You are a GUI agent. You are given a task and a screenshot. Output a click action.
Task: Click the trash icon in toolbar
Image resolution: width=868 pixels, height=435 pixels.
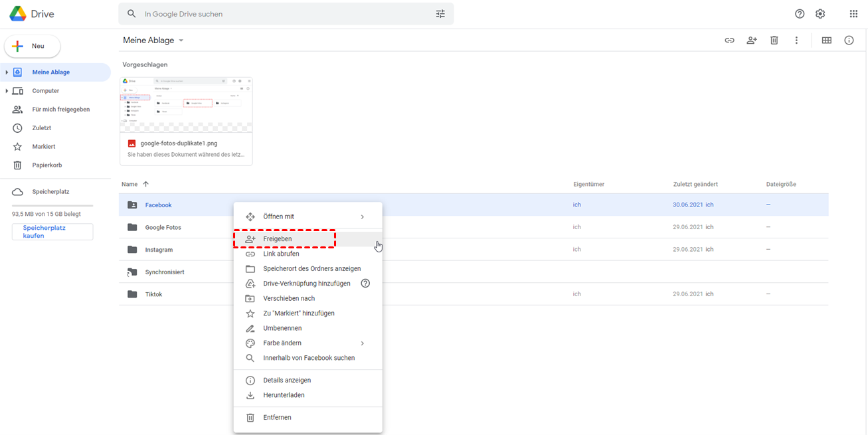[x=774, y=41]
